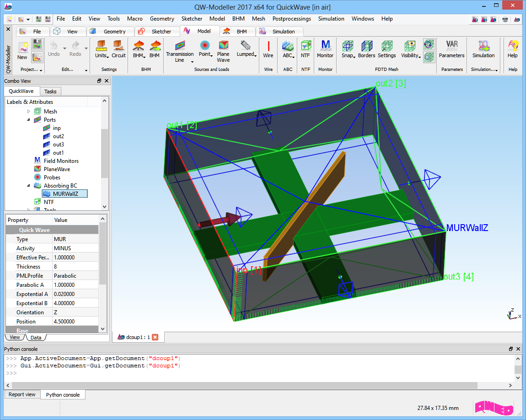The image size is (526, 420).
Task: Click the Thickness value field
Action: [75, 266]
